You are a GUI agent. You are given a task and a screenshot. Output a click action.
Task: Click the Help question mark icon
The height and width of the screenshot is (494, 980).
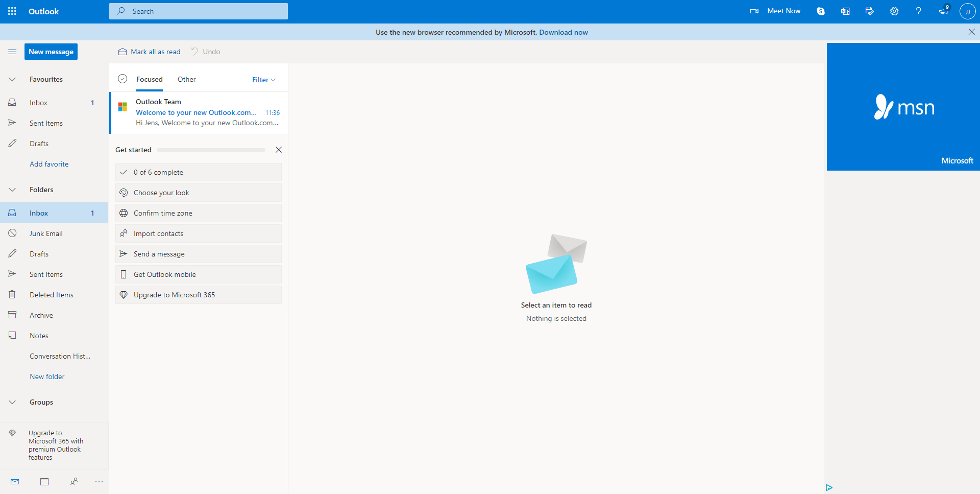tap(919, 11)
